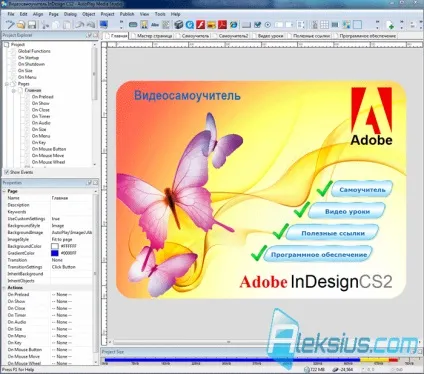Click the Программное обеспечение button on page
The height and width of the screenshot is (374, 424).
318,255
